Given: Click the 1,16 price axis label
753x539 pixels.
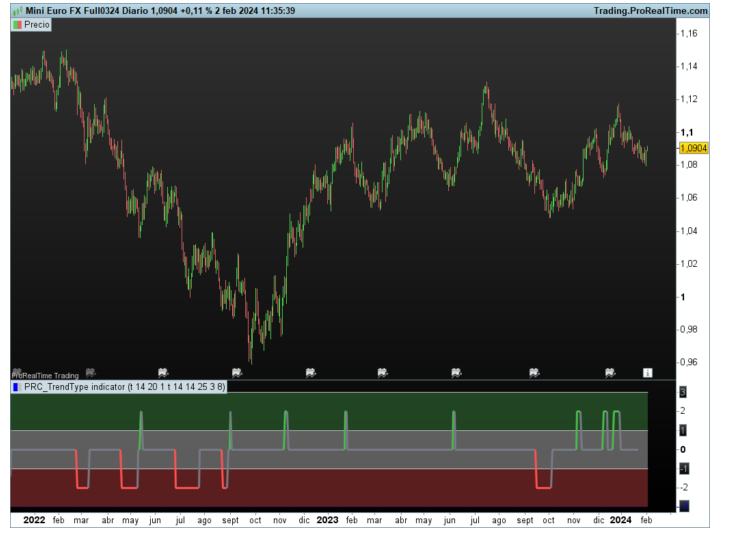Looking at the screenshot, I should [689, 34].
